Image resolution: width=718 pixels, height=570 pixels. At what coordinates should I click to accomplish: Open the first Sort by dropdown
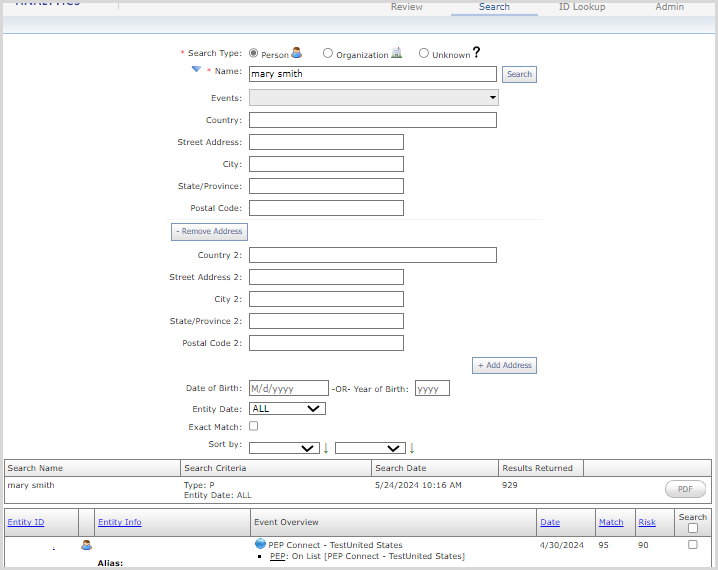pos(284,448)
